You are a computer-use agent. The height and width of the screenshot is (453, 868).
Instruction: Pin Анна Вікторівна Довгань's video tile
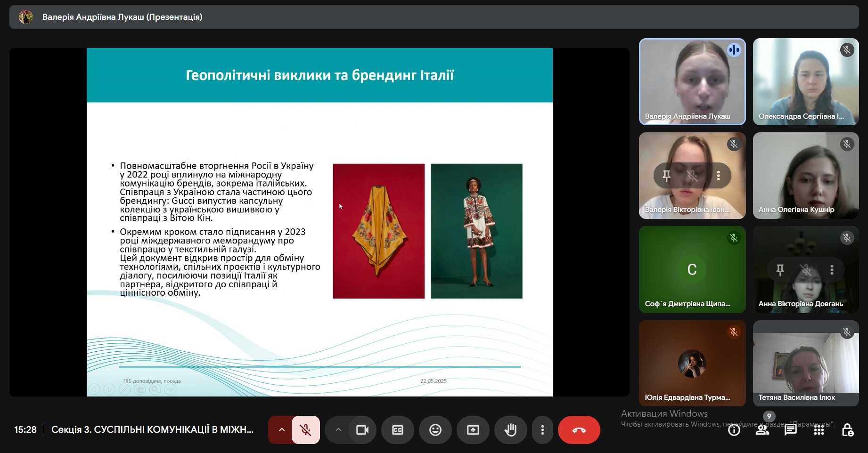780,270
